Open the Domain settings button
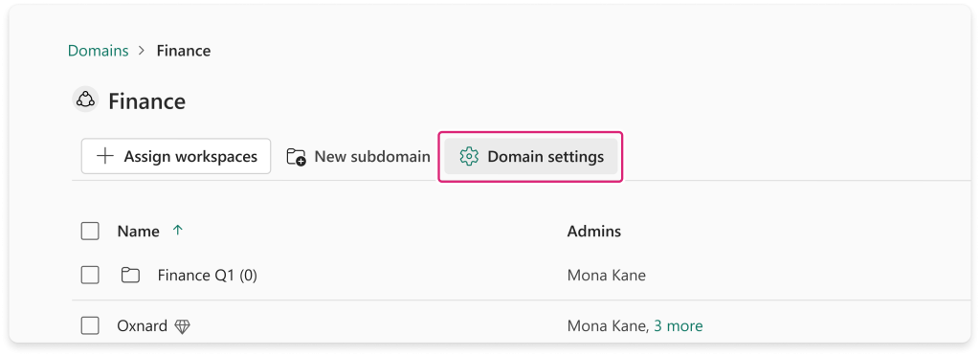Image resolution: width=980 pixels, height=356 pixels. (x=531, y=156)
